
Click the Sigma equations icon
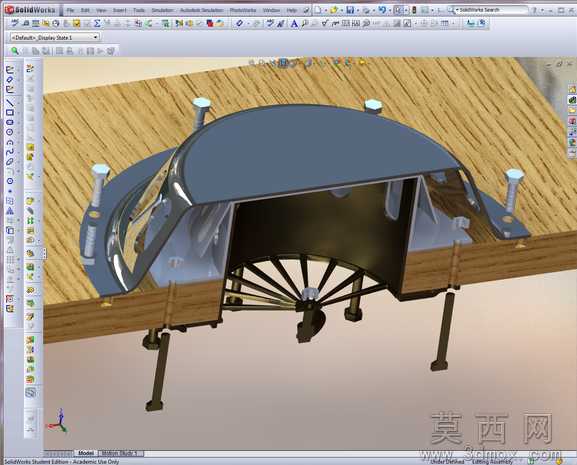(x=97, y=24)
